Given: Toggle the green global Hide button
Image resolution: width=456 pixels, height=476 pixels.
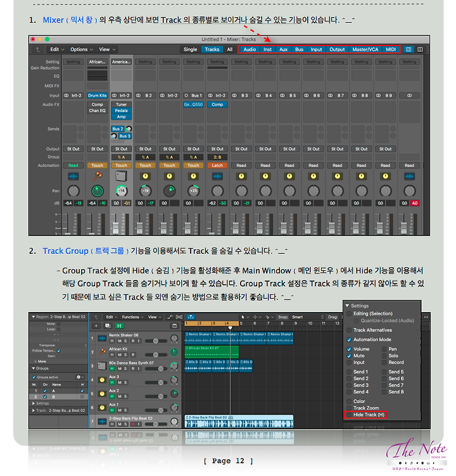Looking at the screenshot, I should click(x=119, y=326).
